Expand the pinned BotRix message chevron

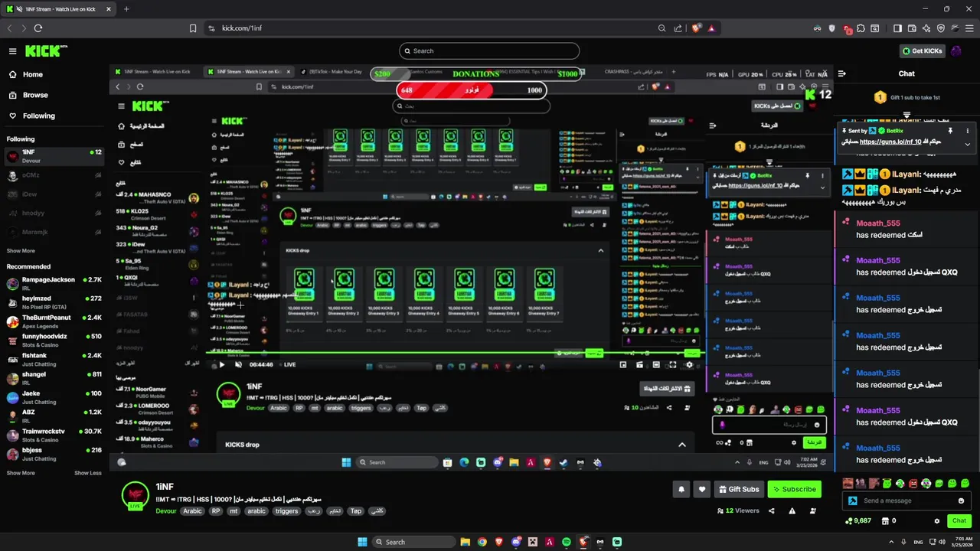[x=967, y=144]
